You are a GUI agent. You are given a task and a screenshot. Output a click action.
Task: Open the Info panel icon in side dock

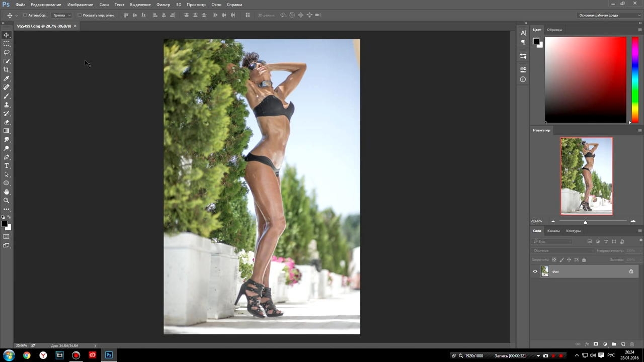(x=523, y=79)
